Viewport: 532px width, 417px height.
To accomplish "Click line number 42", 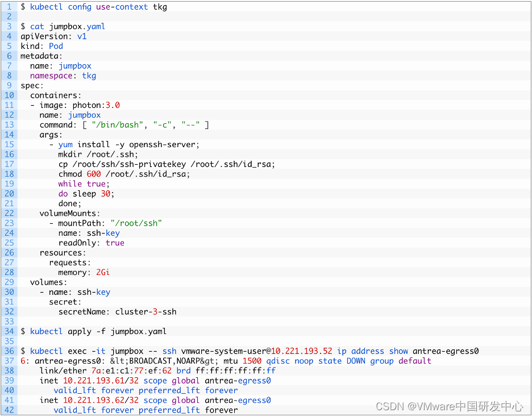I will (9, 410).
